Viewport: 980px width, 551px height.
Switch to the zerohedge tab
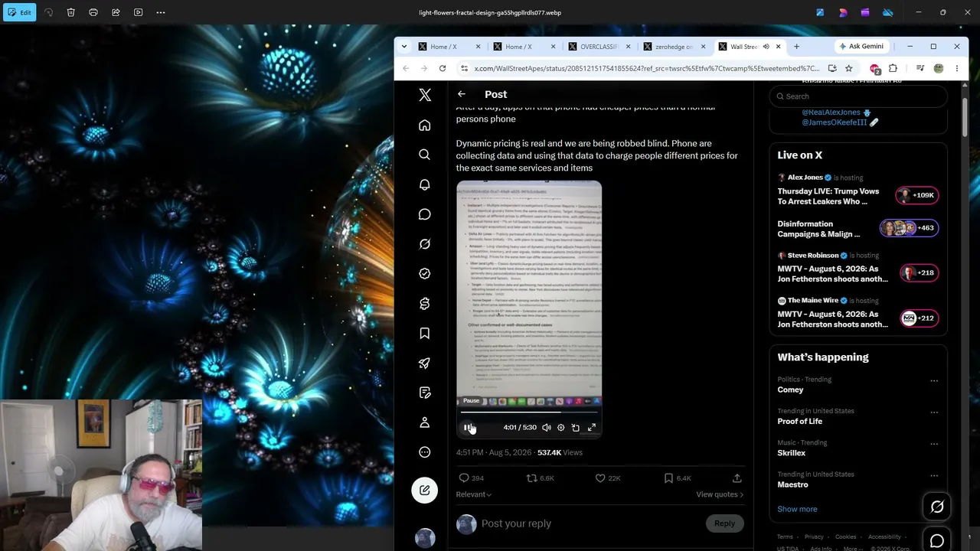point(675,47)
